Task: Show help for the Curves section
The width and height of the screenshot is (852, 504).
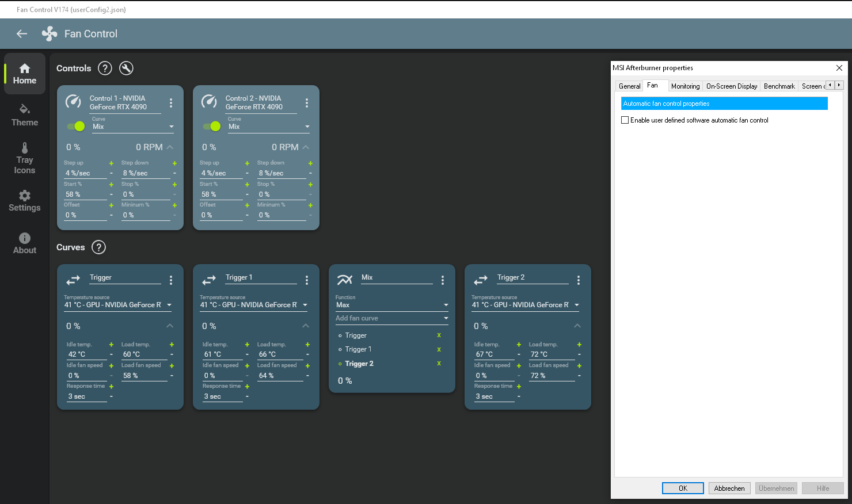Action: coord(98,247)
